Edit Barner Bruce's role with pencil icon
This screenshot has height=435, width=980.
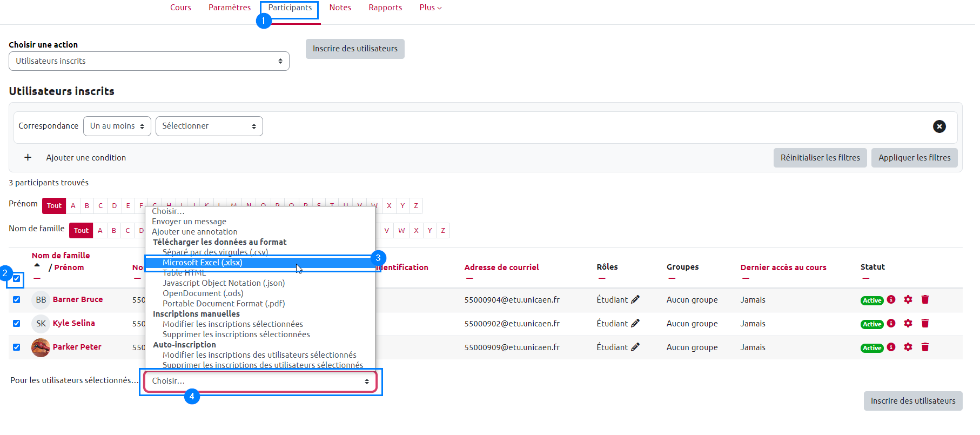pyautogui.click(x=635, y=299)
